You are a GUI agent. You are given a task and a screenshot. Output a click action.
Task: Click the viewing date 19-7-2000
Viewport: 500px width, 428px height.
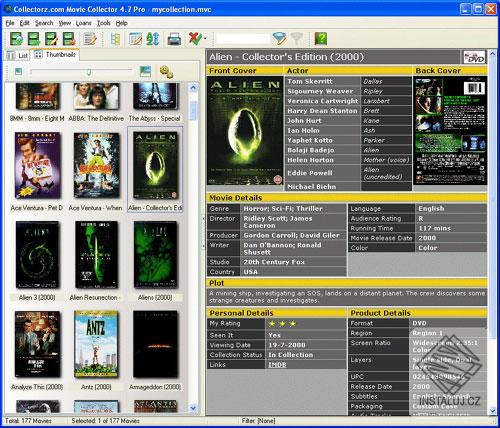(x=287, y=345)
